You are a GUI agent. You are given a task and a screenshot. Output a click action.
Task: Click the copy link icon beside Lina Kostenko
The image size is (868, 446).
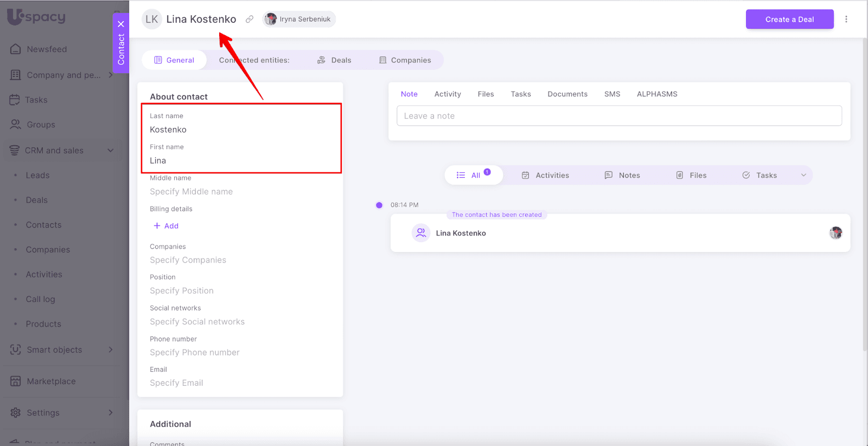click(x=250, y=19)
